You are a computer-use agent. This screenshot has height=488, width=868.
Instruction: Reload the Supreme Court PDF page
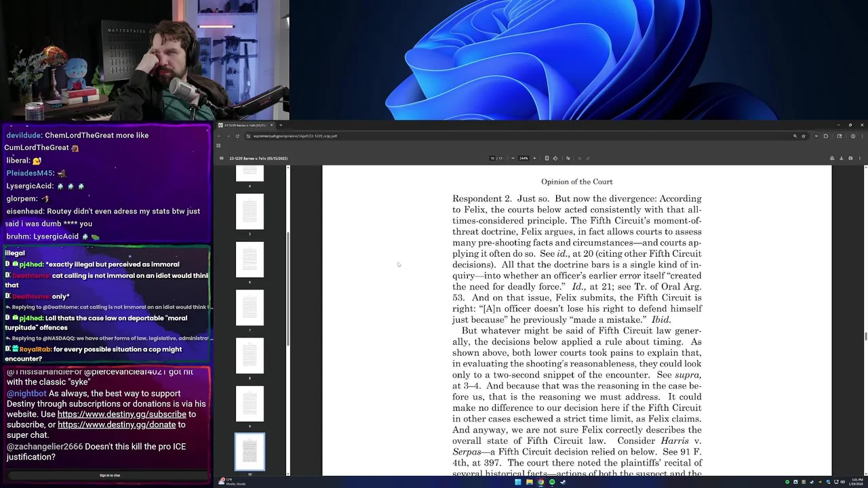click(x=237, y=136)
